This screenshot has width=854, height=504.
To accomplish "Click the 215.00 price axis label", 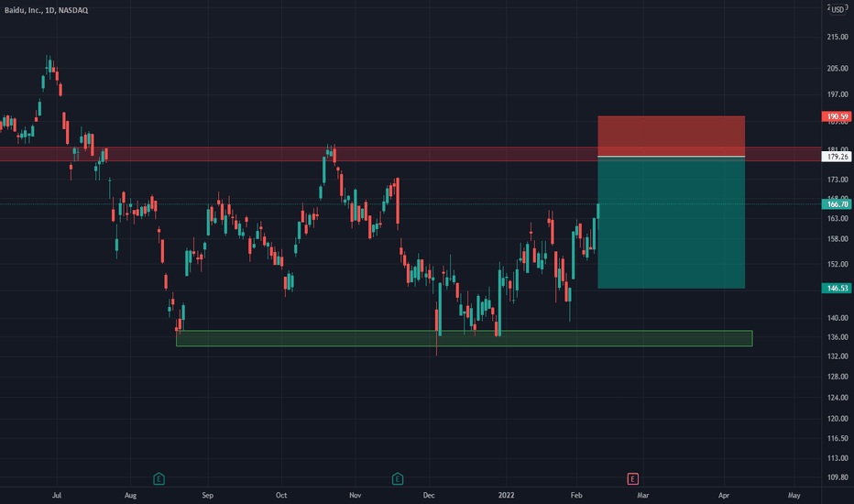I will (838, 37).
